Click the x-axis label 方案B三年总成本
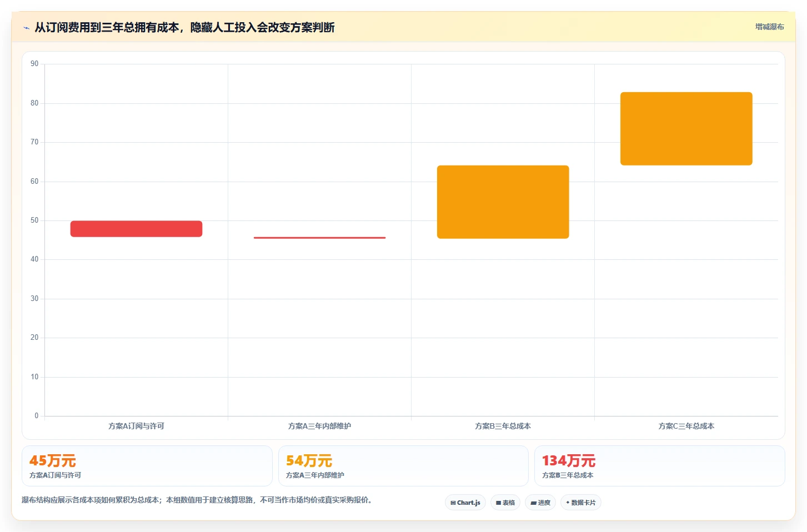The image size is (807, 532). [503, 426]
